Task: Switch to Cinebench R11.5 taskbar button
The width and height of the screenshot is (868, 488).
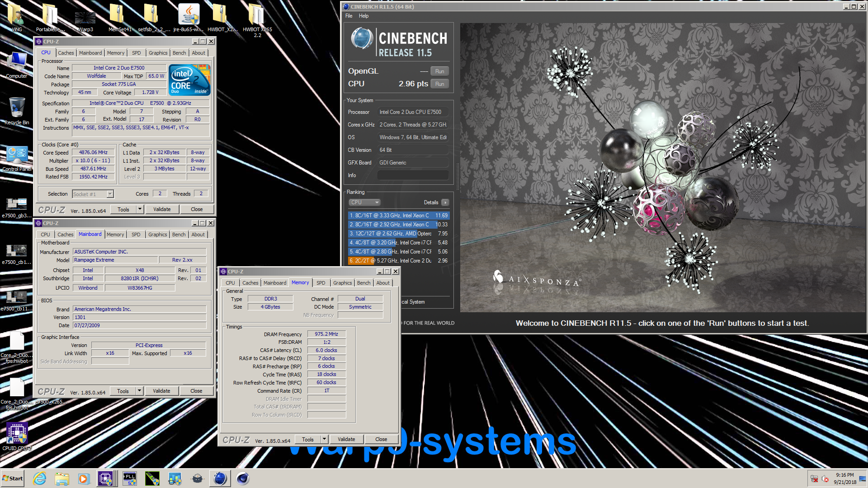Action: (220, 479)
